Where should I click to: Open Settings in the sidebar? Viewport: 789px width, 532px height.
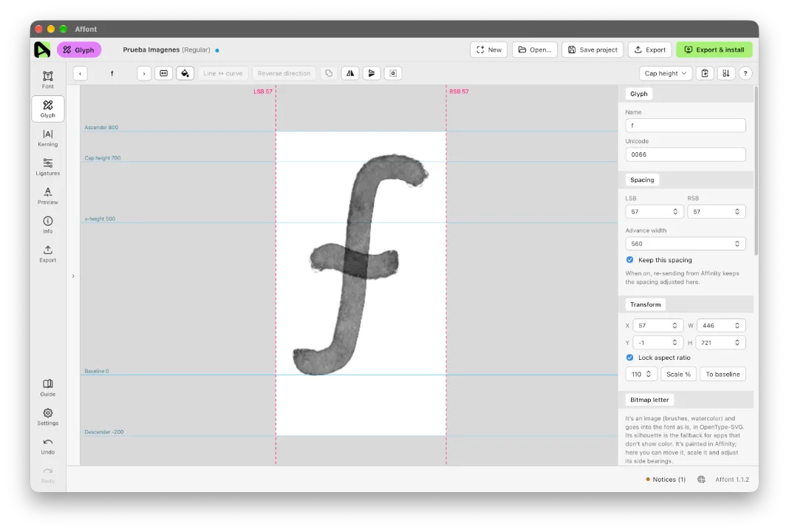(48, 417)
